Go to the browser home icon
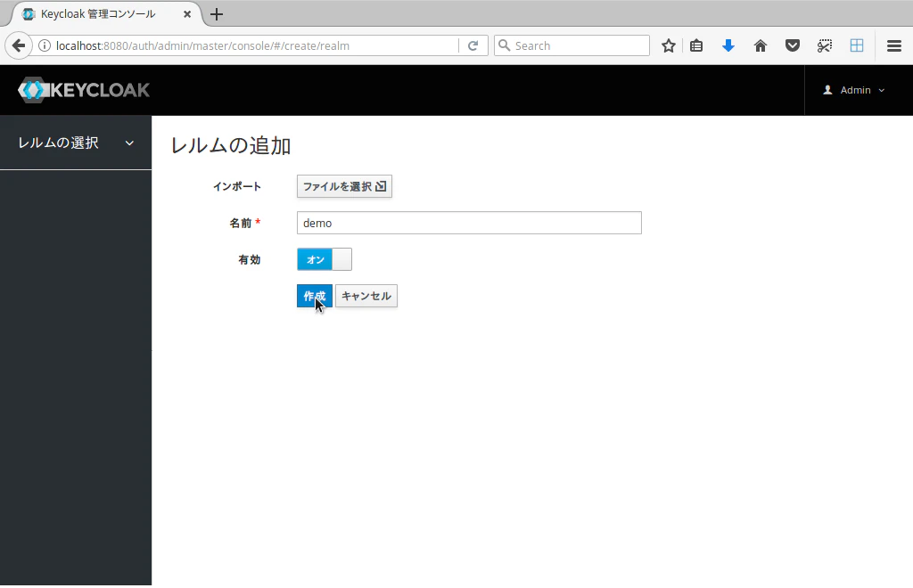The height and width of the screenshot is (588, 913). pos(760,45)
